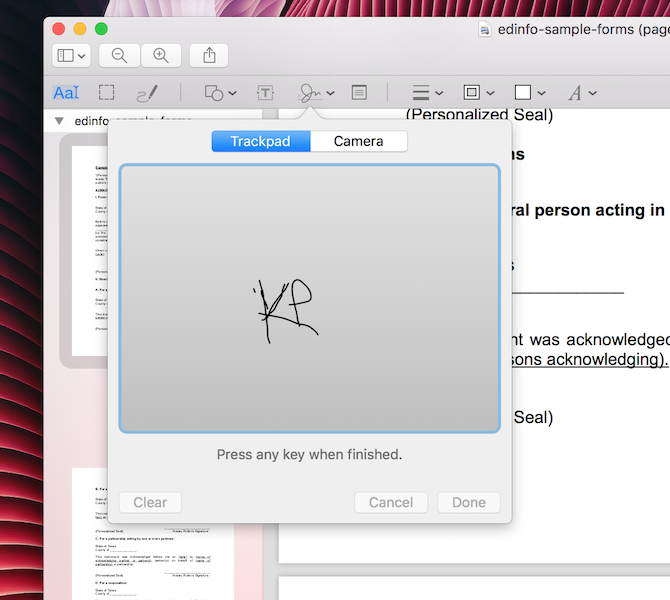Click Cancel in the signature popover
Screen dimensions: 670x600
[x=391, y=502]
